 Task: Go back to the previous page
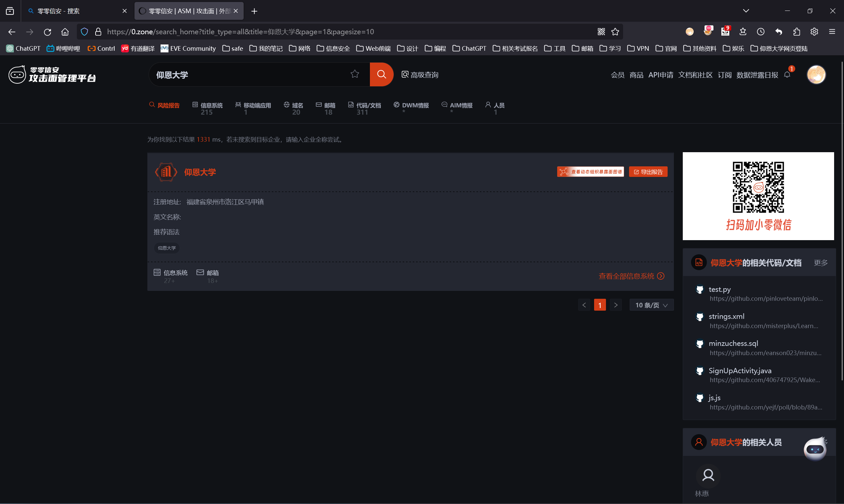(x=12, y=32)
